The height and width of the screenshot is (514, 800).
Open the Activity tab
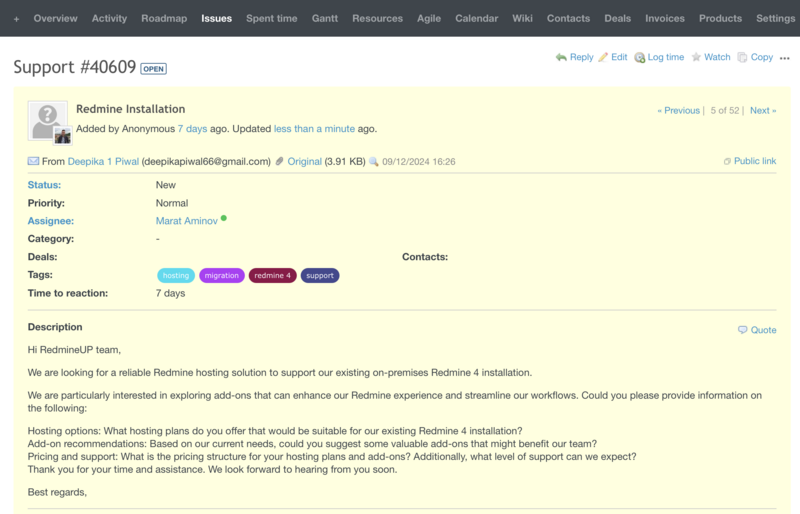tap(109, 18)
